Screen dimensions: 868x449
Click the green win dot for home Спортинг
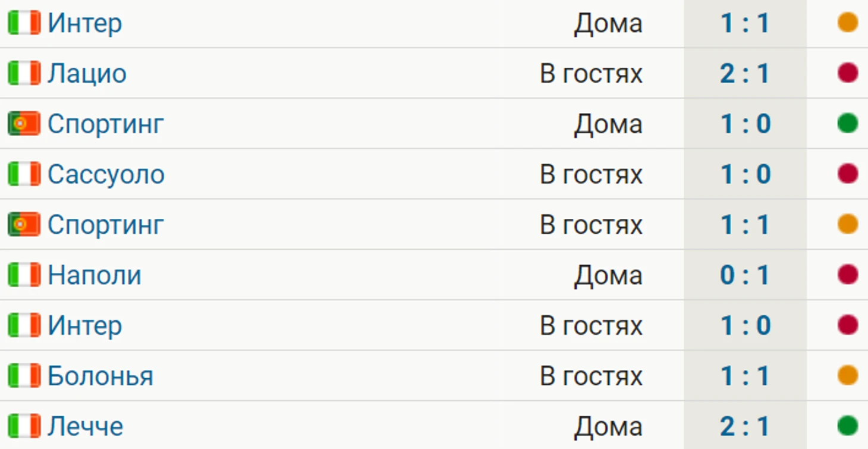click(847, 124)
